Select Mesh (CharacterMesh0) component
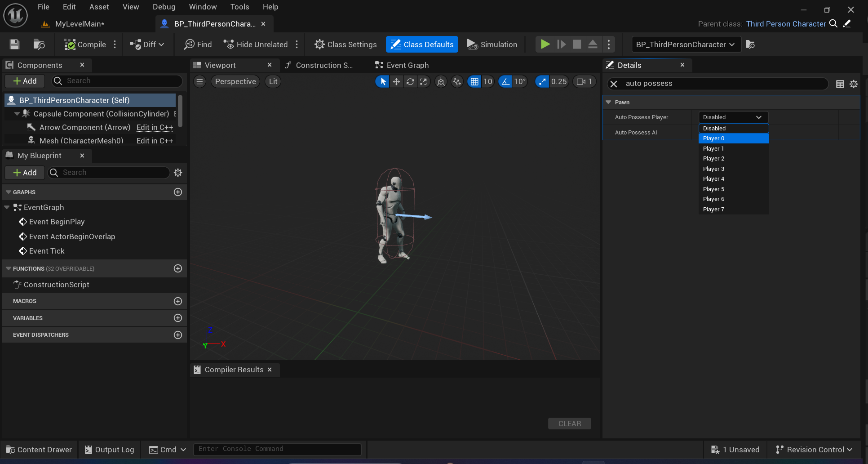 tap(81, 141)
